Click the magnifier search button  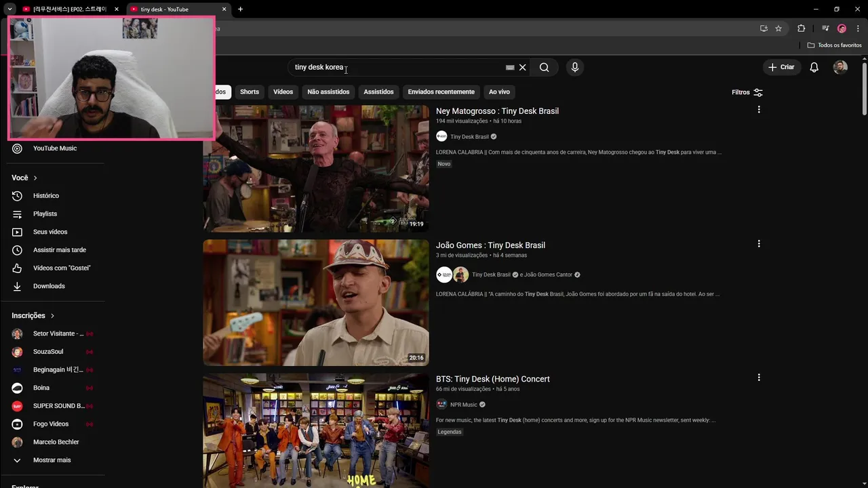544,67
